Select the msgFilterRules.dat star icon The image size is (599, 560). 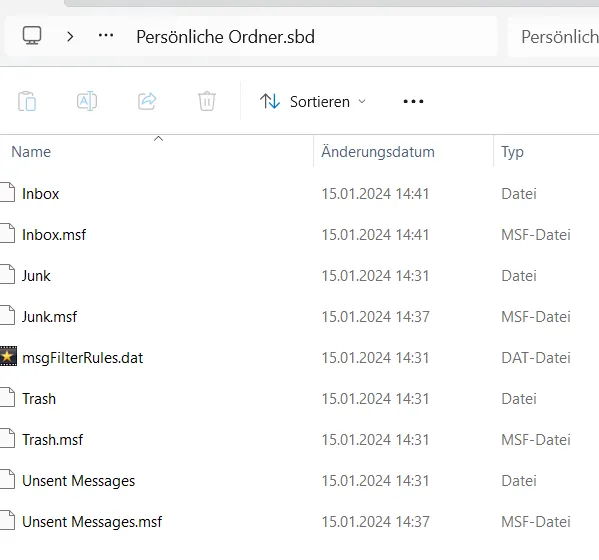click(x=8, y=356)
